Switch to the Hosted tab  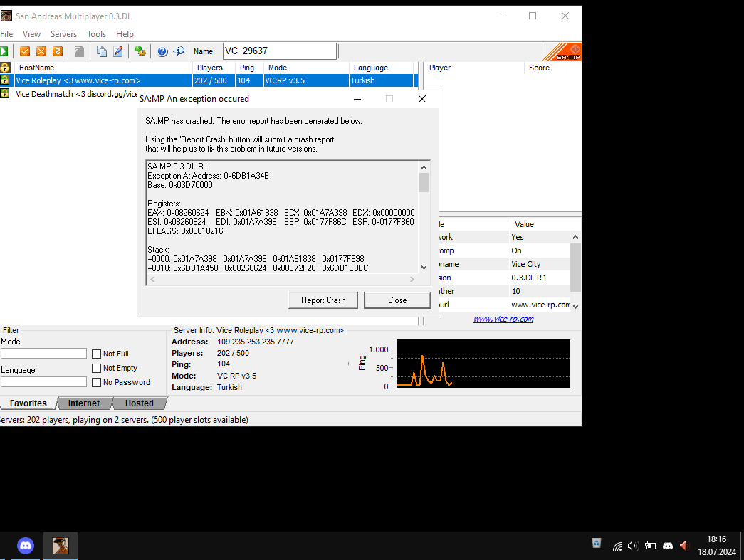tap(140, 403)
